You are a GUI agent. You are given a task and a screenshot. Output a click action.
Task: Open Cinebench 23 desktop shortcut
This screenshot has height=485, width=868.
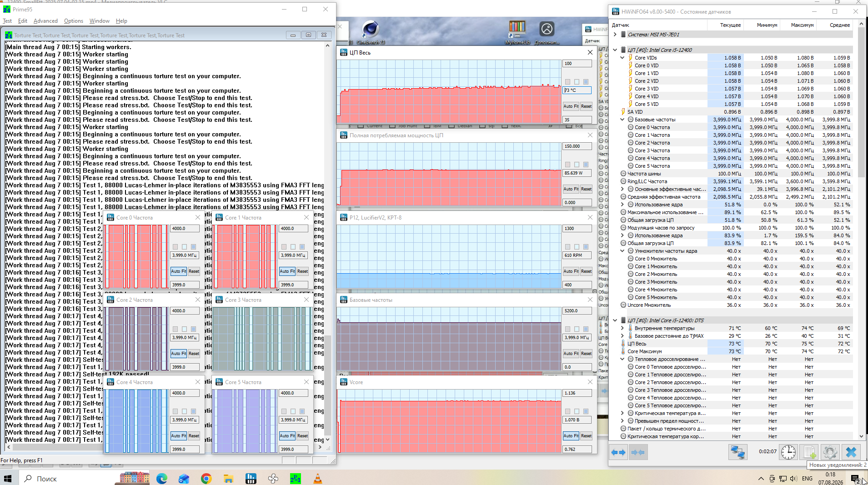(x=371, y=32)
